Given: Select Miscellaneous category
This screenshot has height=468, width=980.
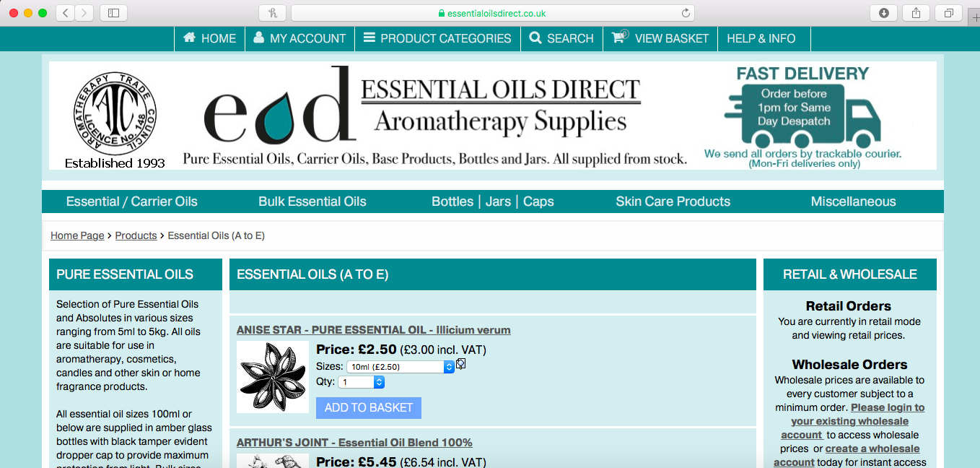Looking at the screenshot, I should (x=854, y=201).
